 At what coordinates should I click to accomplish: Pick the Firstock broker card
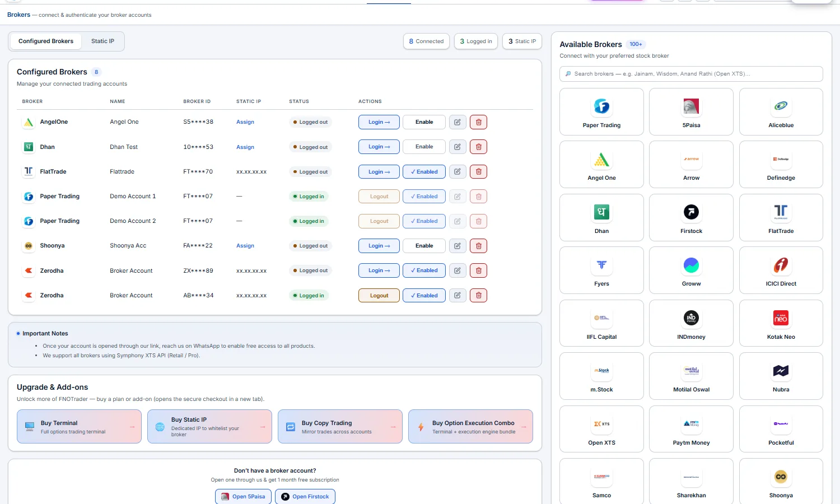pos(691,218)
